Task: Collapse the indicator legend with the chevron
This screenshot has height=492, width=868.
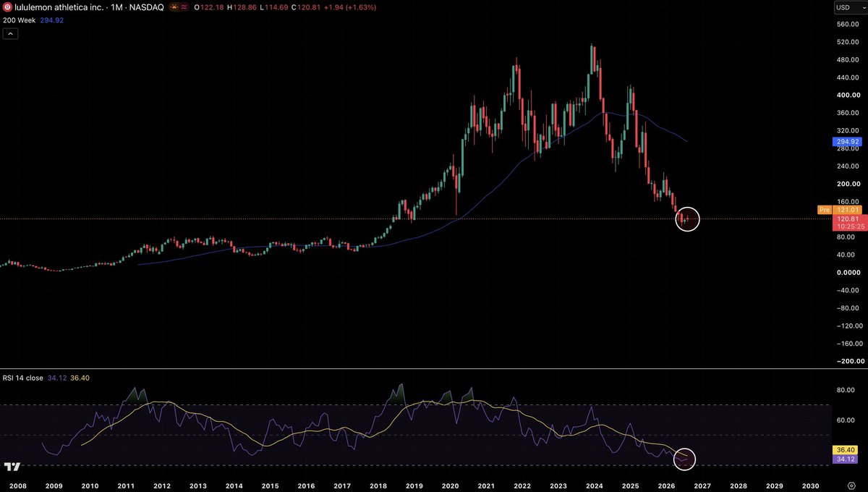Action: pos(11,34)
